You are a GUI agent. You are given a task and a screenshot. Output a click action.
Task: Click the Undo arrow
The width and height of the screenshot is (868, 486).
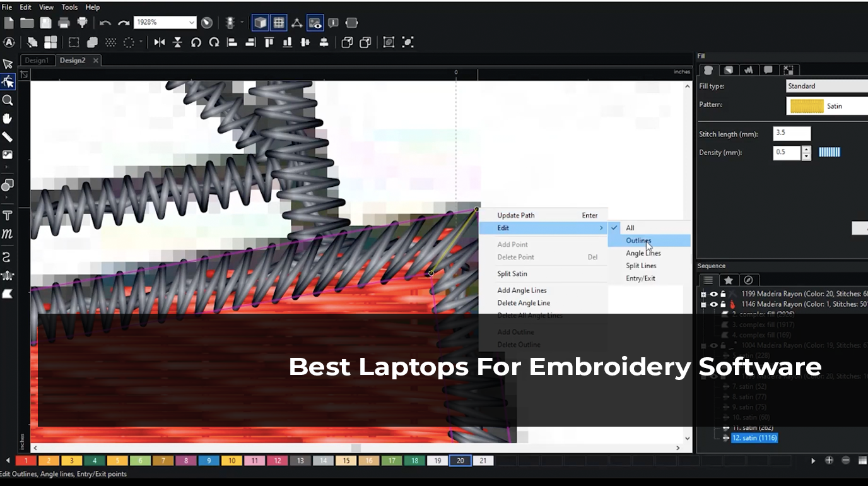[x=105, y=23]
